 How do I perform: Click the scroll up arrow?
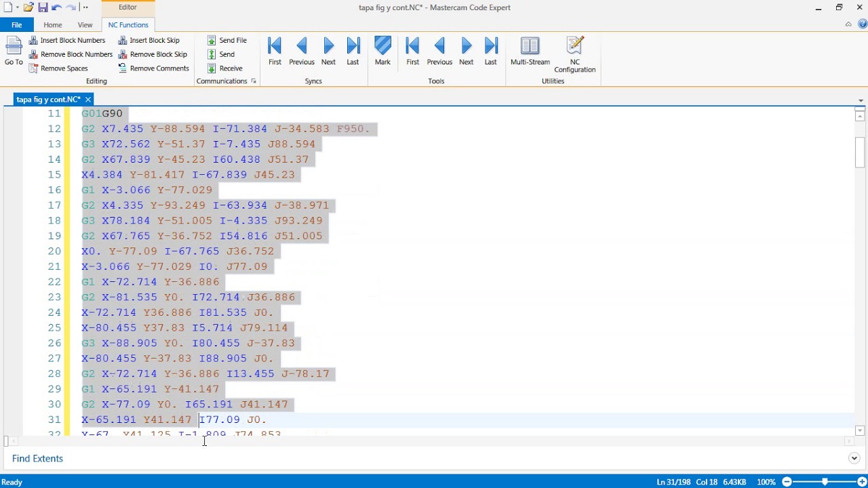(860, 116)
